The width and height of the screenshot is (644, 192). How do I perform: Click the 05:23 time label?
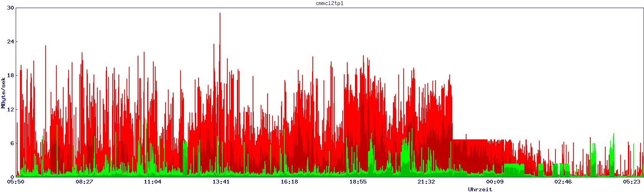click(631, 182)
